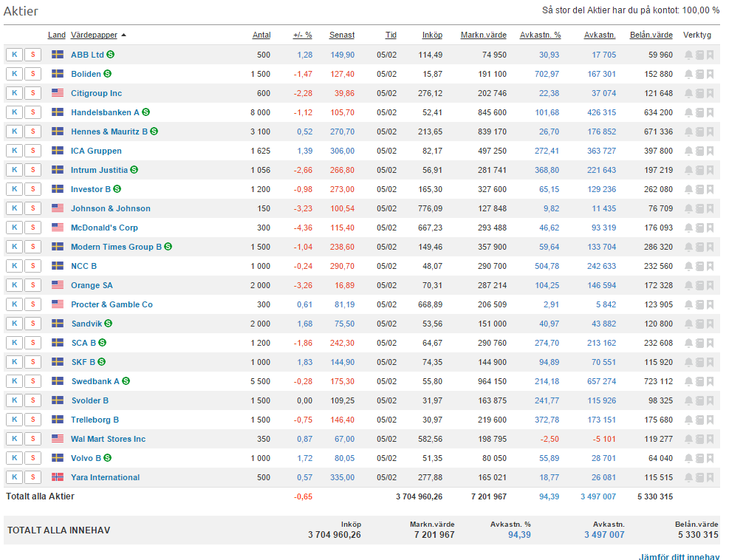Viewport: 729px width, 560px height.
Task: Click the bell icon for Yara International
Action: pyautogui.click(x=688, y=478)
